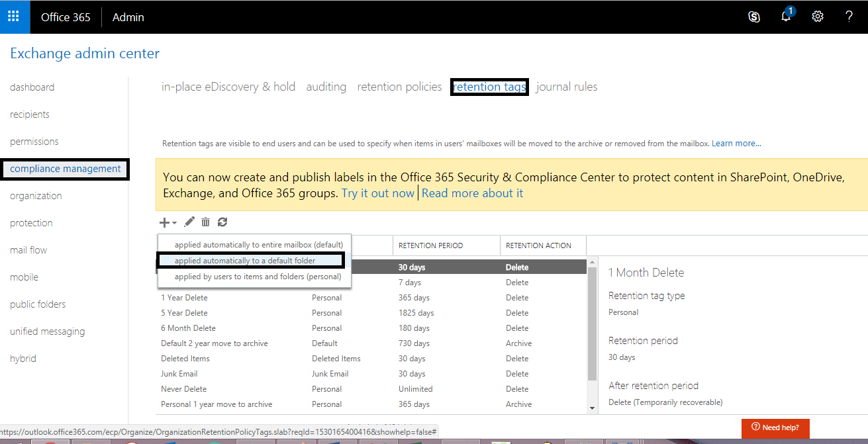Select the 5 Year Delete tag row
The height and width of the screenshot is (444, 868).
click(371, 313)
